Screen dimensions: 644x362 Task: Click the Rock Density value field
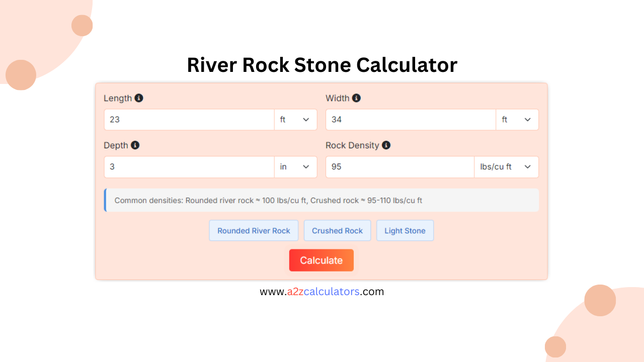pos(399,166)
